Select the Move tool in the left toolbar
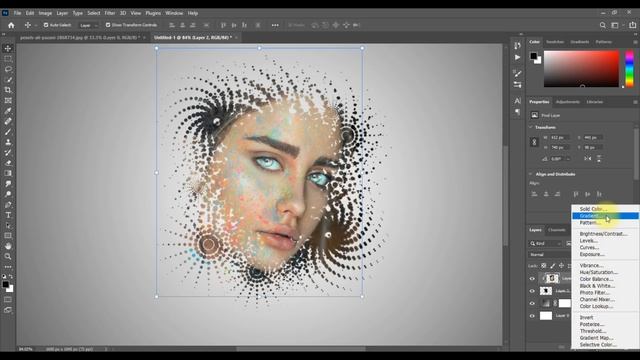The width and height of the screenshot is (640, 360). tap(8, 49)
